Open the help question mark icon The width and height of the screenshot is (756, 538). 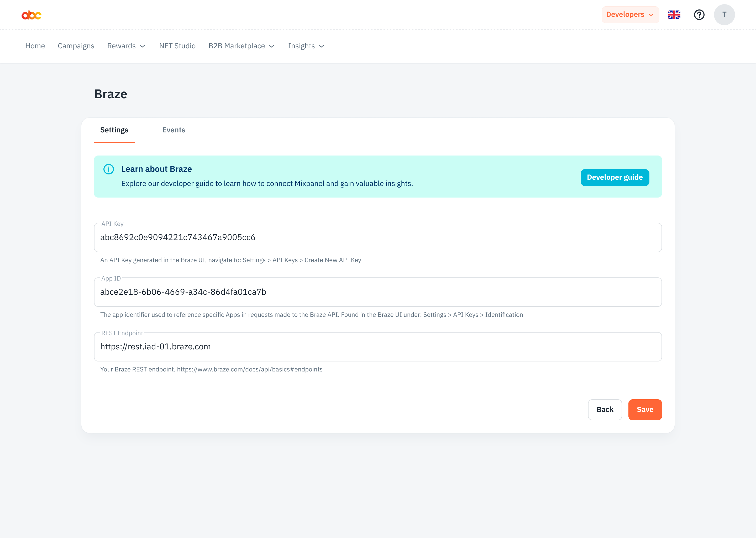point(699,15)
